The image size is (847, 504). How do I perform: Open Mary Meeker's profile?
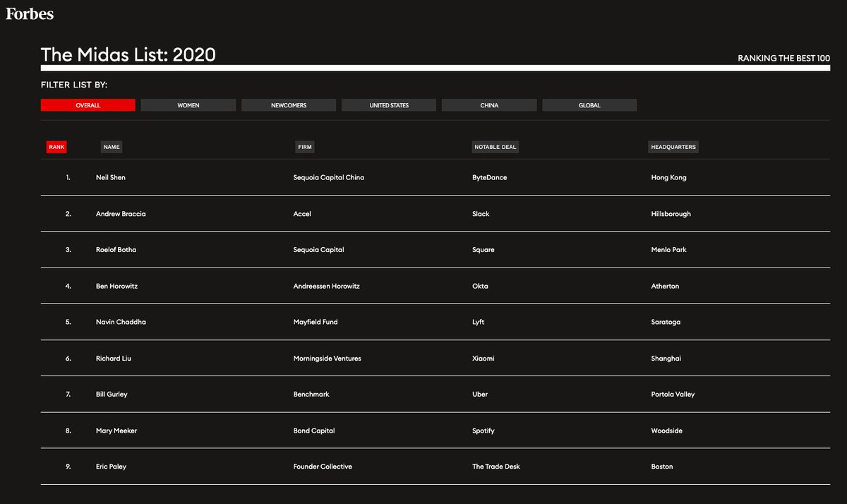click(116, 431)
